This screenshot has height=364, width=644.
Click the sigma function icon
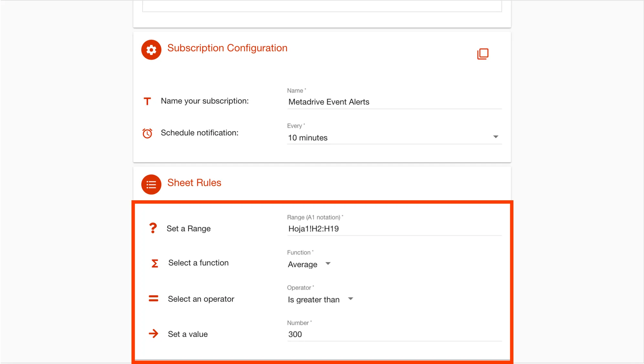(155, 263)
